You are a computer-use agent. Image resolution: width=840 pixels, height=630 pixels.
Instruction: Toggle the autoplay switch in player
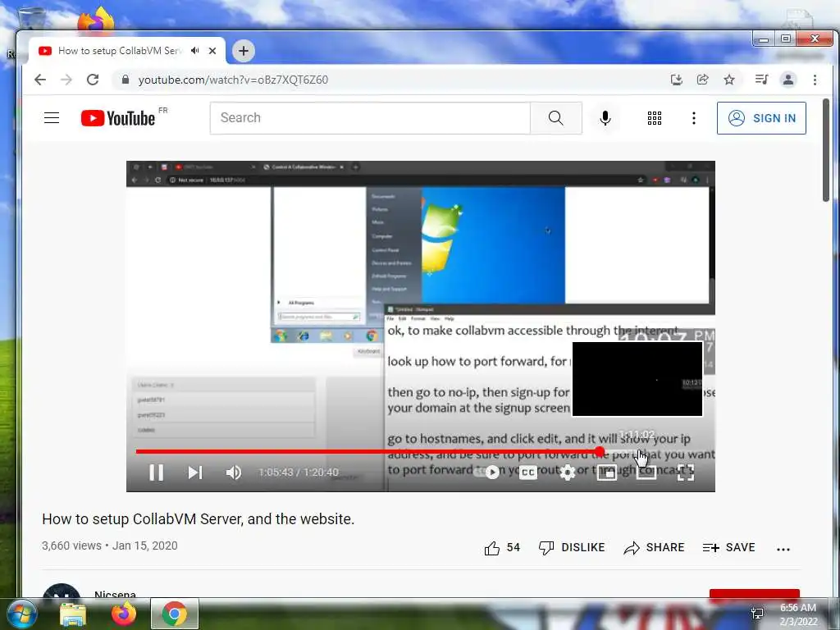[x=487, y=472]
